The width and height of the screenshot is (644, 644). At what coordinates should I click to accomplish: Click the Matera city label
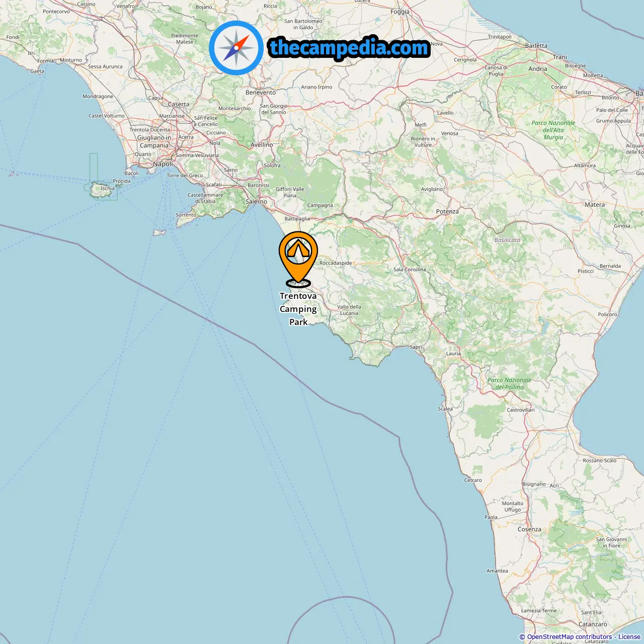[595, 205]
